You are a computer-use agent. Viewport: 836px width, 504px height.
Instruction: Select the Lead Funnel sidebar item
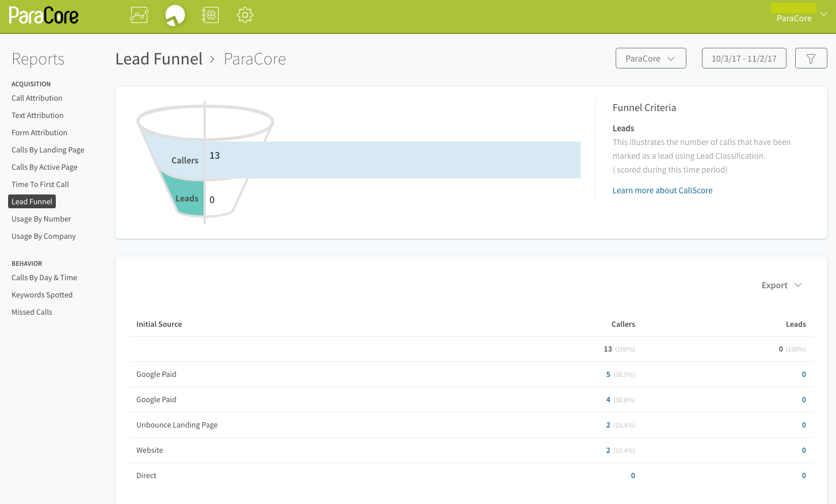pyautogui.click(x=32, y=201)
